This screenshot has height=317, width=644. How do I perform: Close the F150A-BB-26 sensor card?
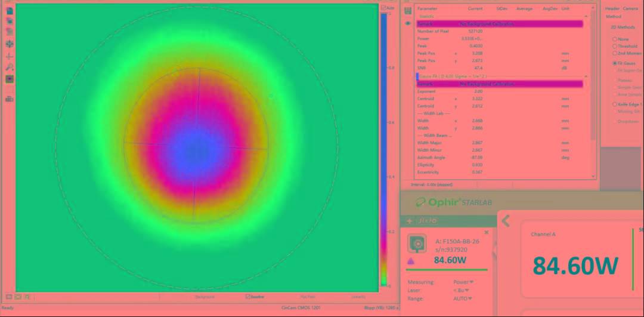coord(487,232)
